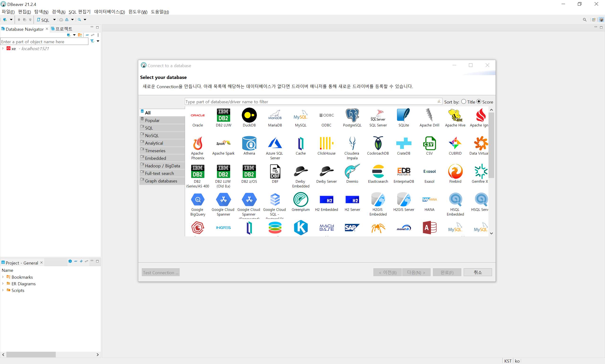
Task: Click the 취소 cancel button
Action: pyautogui.click(x=477, y=272)
